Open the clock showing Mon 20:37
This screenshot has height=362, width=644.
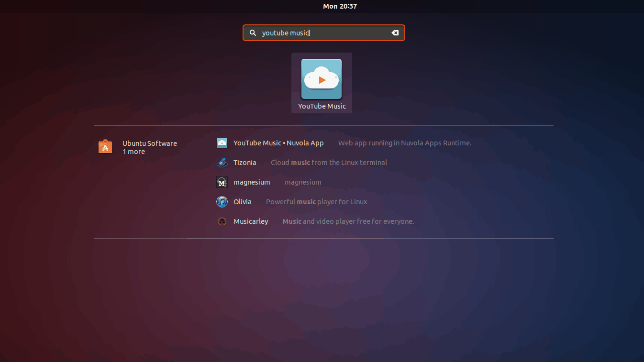pyautogui.click(x=340, y=6)
